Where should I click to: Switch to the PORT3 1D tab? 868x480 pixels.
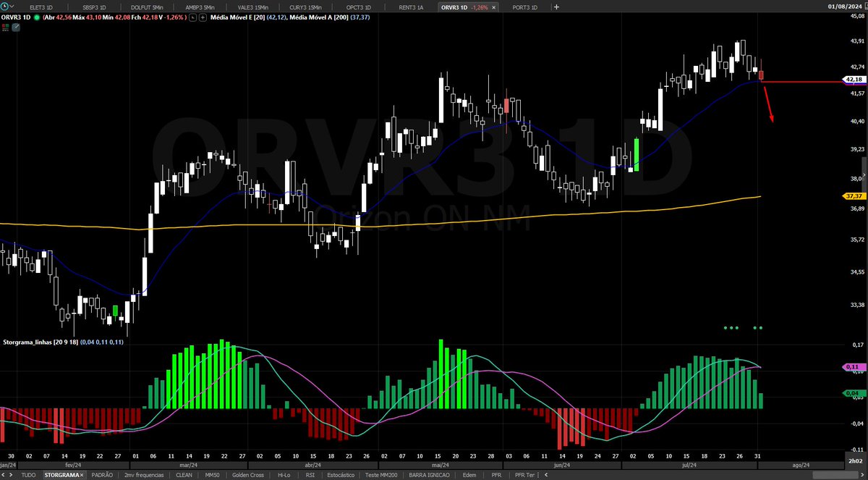(x=524, y=7)
